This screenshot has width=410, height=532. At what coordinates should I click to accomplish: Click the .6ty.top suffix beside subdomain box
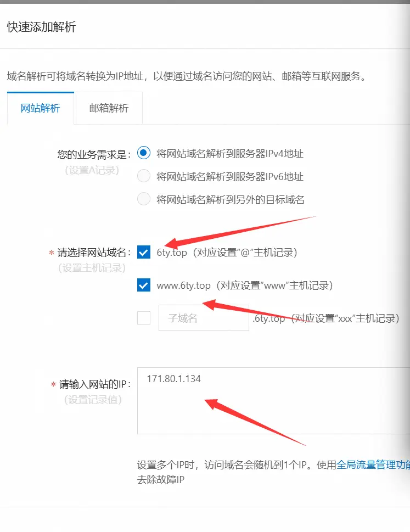[268, 318]
